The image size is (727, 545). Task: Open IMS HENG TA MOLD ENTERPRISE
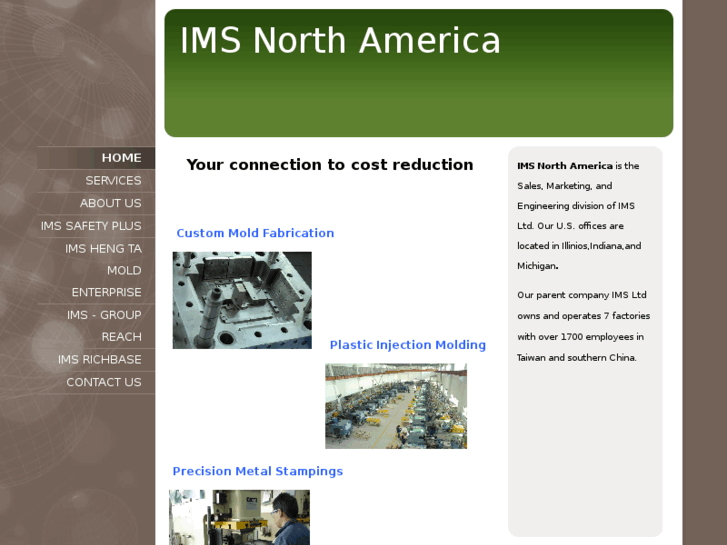96,270
